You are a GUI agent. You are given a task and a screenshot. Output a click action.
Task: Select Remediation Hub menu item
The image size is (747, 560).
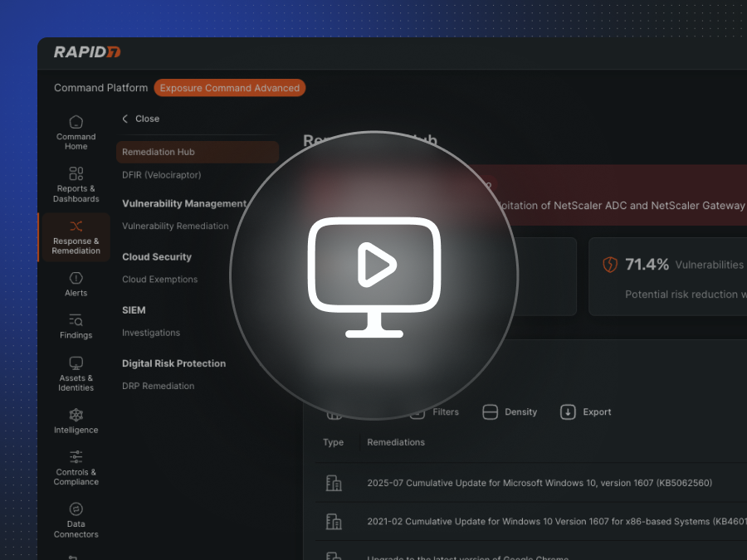(x=159, y=152)
